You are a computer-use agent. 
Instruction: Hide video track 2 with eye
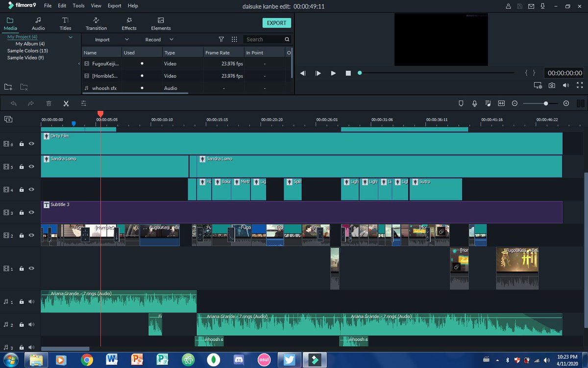pyautogui.click(x=31, y=236)
